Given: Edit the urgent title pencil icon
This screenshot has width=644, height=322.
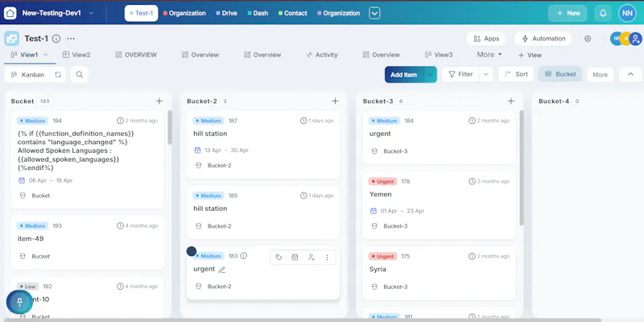Looking at the screenshot, I should [x=222, y=270].
